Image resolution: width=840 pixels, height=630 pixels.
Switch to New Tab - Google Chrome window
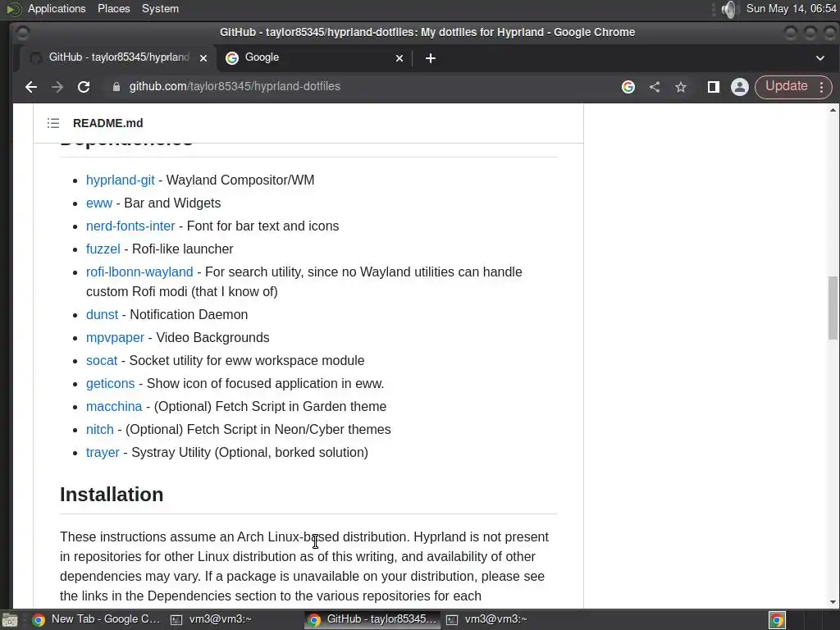click(x=97, y=619)
